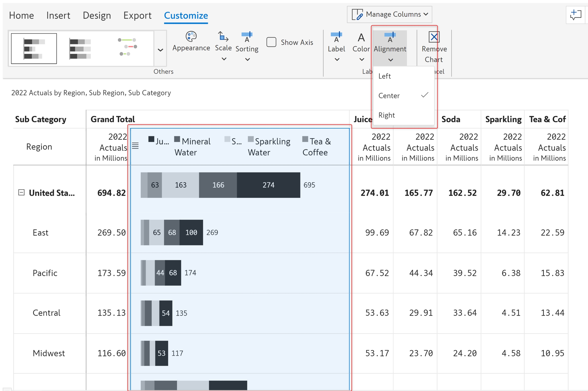Click the Color letter A icon
This screenshot has width=588, height=391.
click(x=361, y=38)
